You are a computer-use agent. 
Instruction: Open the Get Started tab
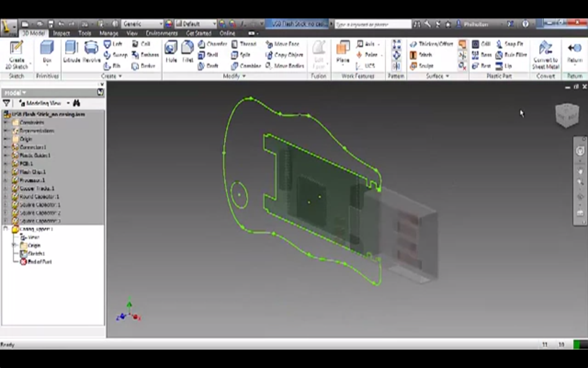pos(198,33)
